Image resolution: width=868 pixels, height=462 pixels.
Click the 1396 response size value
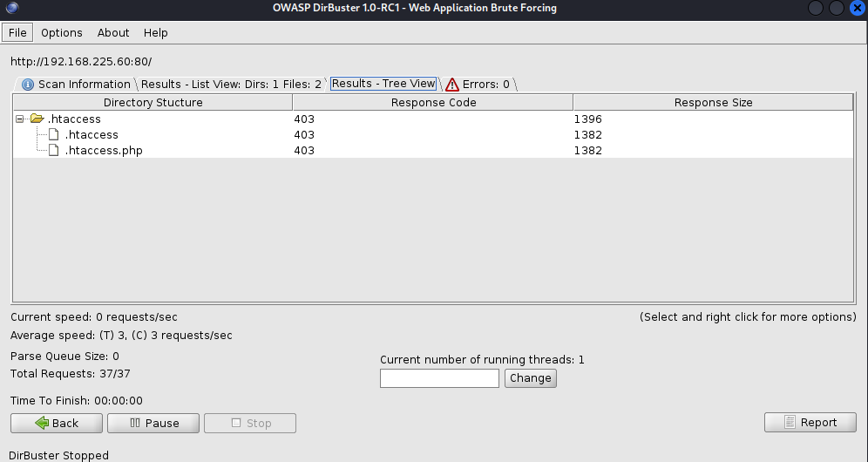click(x=588, y=119)
